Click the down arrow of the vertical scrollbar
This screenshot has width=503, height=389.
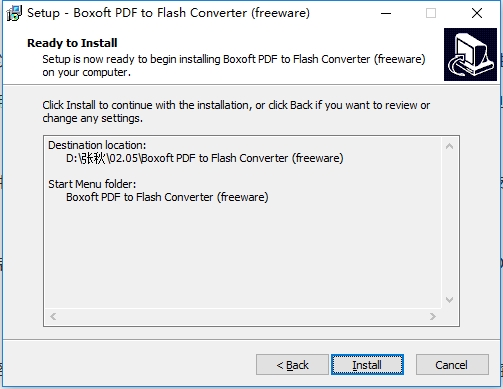[449, 300]
